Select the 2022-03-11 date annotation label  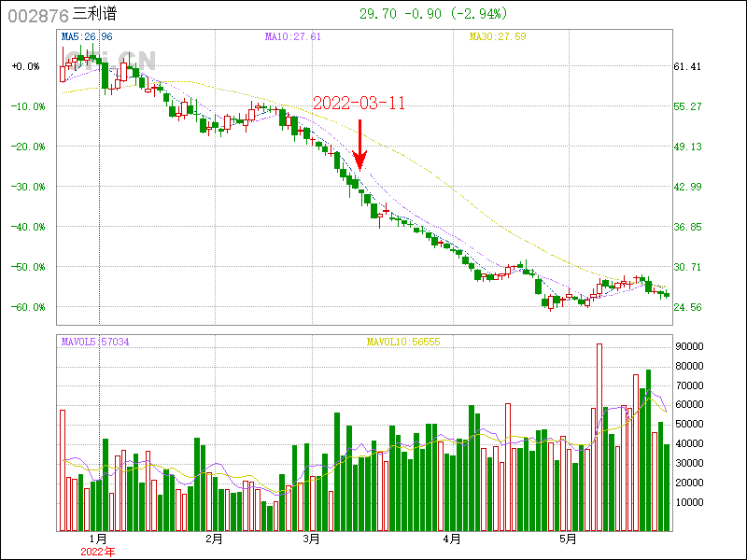point(359,104)
